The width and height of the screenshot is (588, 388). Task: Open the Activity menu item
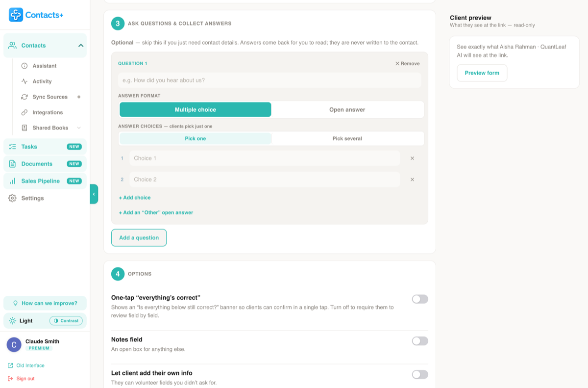coord(42,81)
